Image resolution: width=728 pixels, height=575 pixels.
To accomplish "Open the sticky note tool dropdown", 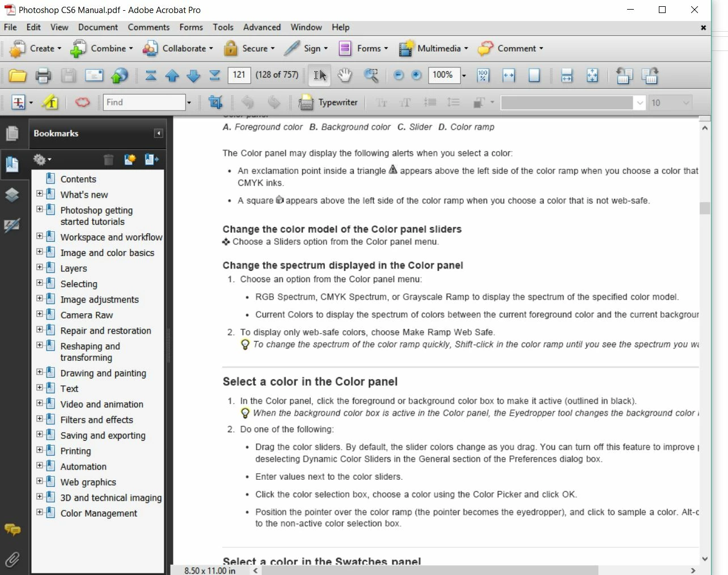I will click(x=31, y=103).
